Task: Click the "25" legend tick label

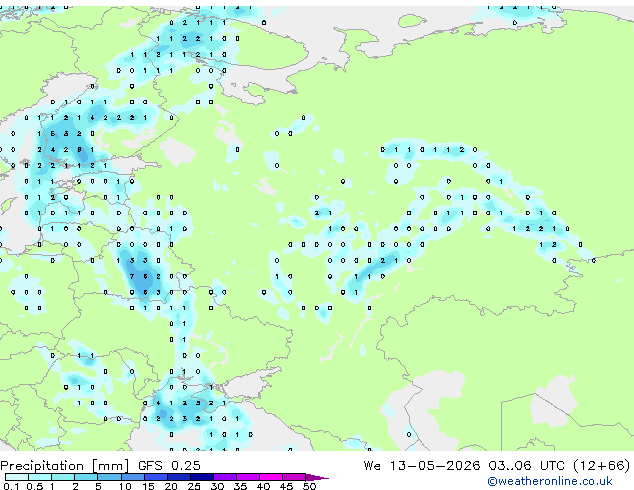Action: pyautogui.click(x=194, y=486)
